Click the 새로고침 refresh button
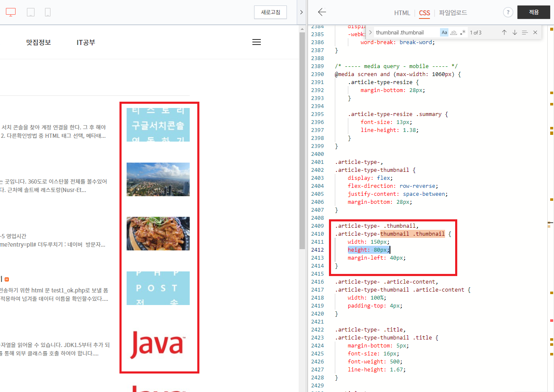This screenshot has height=392, width=554. tap(270, 12)
